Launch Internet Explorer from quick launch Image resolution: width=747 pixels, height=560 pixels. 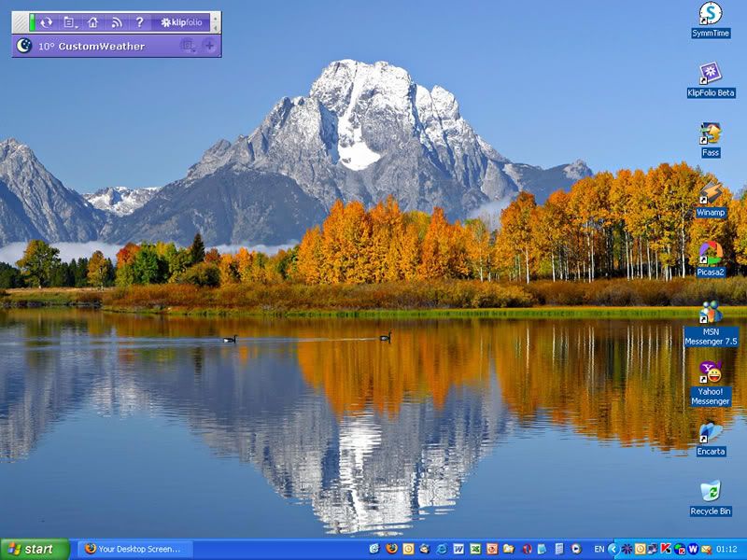(x=441, y=549)
